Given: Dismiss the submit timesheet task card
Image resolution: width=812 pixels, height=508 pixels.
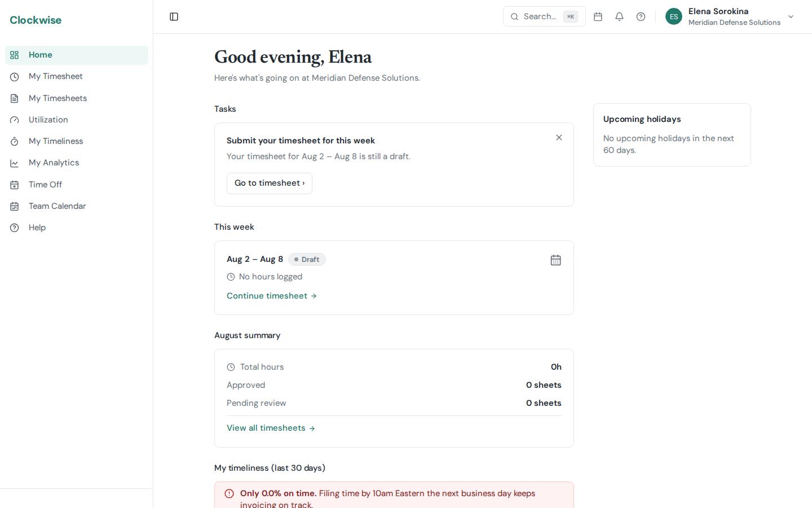Looking at the screenshot, I should [559, 138].
